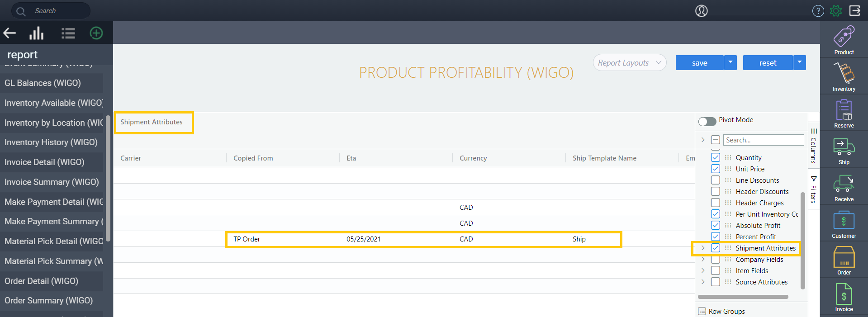868x317 pixels.
Task: Click the column panel horizontal scrollbar
Action: click(x=743, y=297)
